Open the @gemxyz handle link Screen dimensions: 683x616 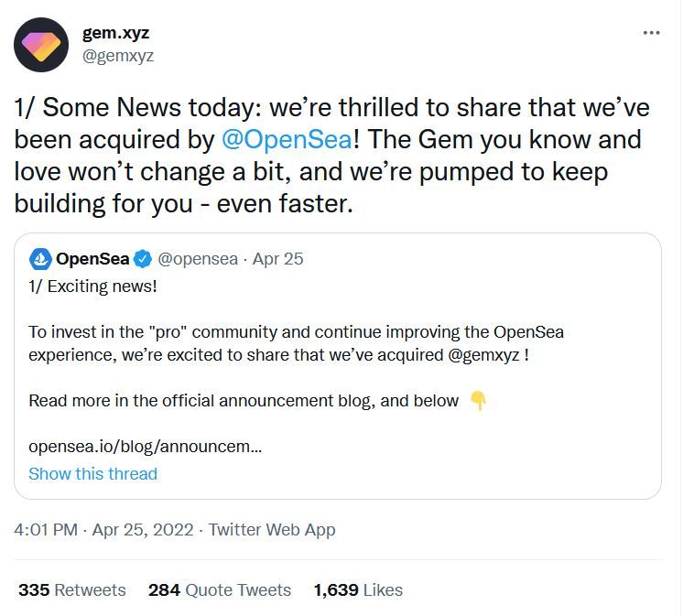(118, 56)
